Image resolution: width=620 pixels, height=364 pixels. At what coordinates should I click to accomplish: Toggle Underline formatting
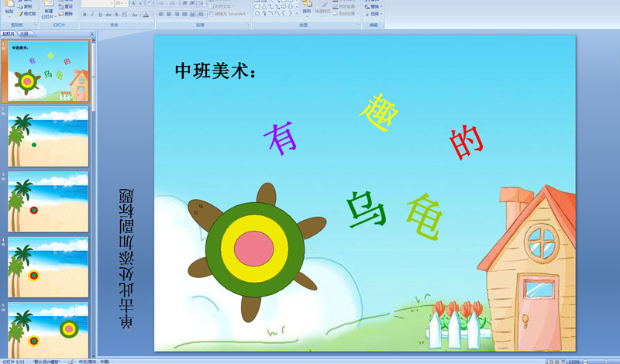100,15
